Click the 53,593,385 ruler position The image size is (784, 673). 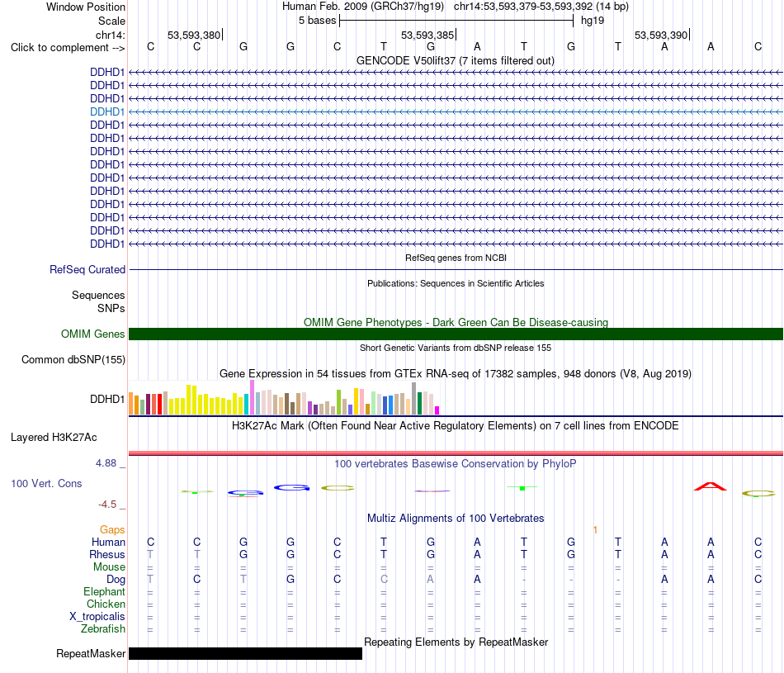click(427, 35)
